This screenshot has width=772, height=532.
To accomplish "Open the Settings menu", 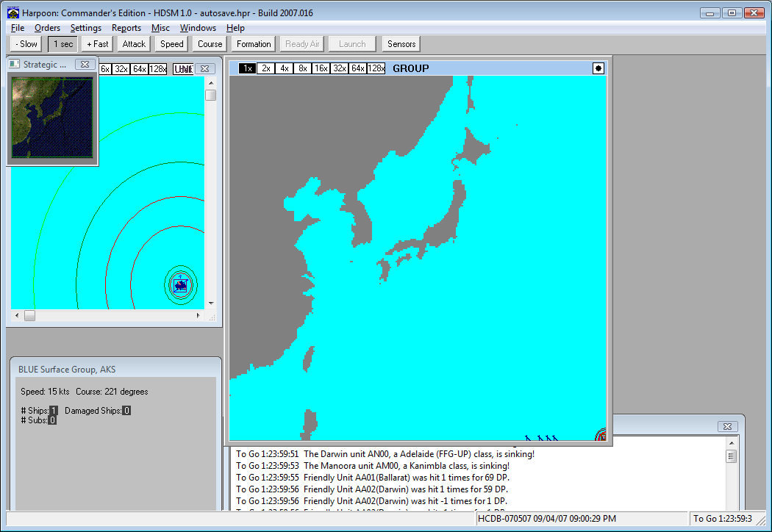I will click(x=86, y=28).
